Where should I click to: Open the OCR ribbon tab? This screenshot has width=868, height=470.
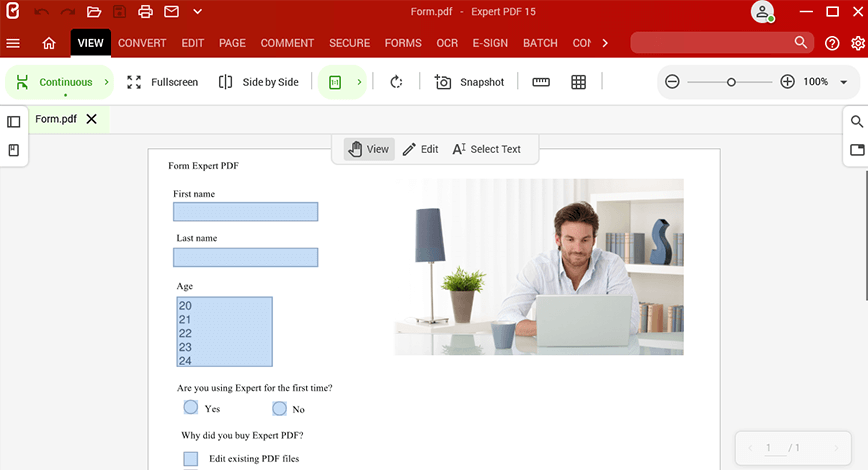point(447,43)
